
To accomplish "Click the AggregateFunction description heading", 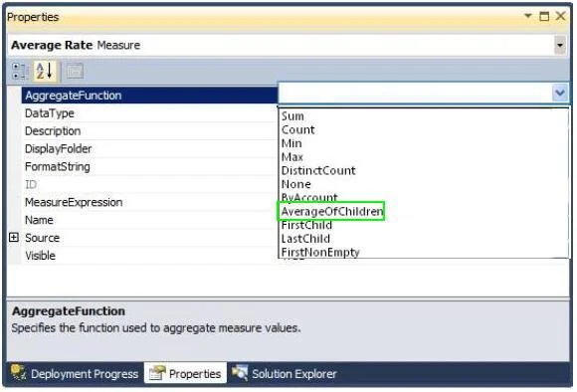I will pyautogui.click(x=69, y=311).
